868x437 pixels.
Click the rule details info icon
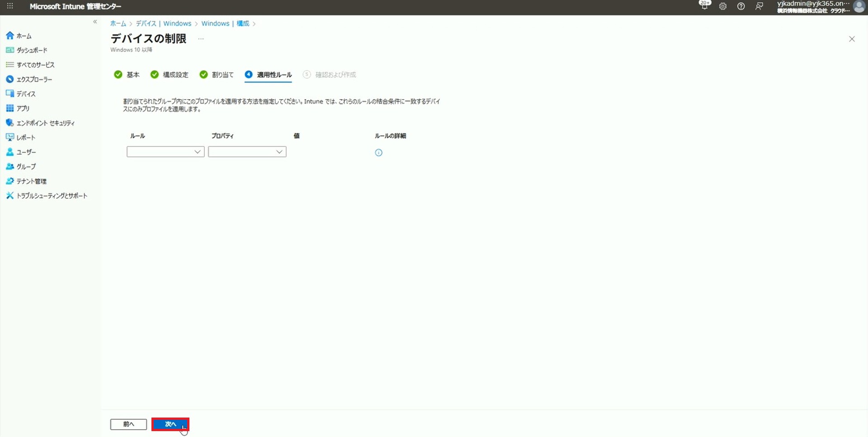tap(379, 153)
